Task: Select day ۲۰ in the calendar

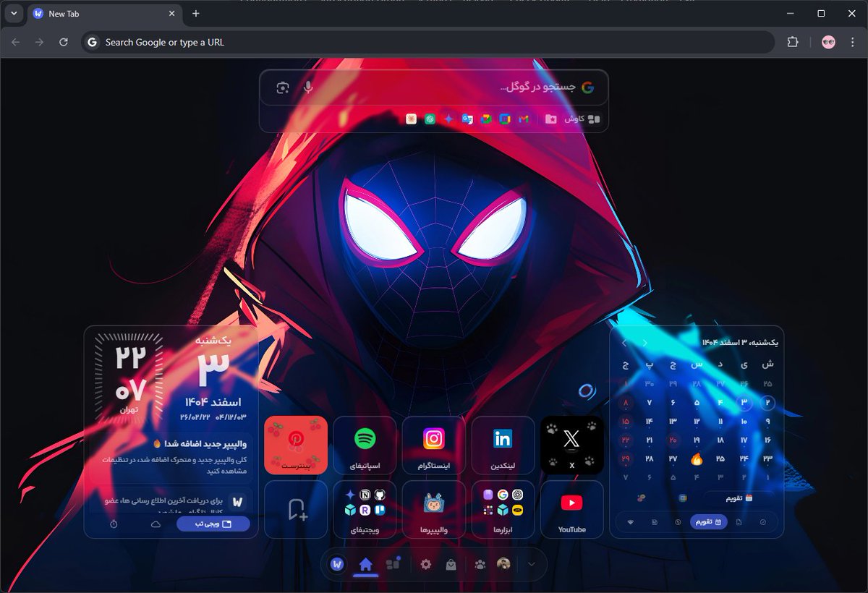Action: 673,440
